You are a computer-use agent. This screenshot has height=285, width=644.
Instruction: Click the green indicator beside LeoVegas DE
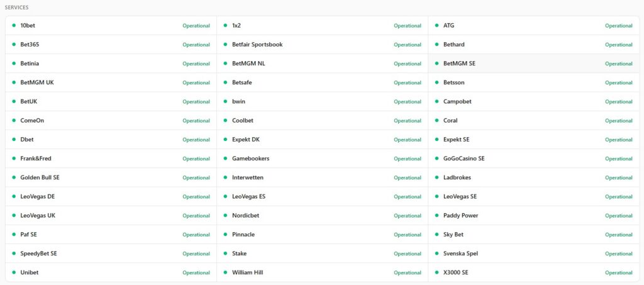[14, 196]
